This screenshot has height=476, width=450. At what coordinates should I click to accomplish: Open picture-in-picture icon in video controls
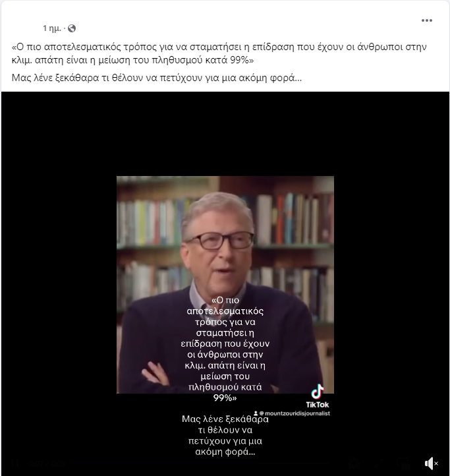click(x=403, y=463)
